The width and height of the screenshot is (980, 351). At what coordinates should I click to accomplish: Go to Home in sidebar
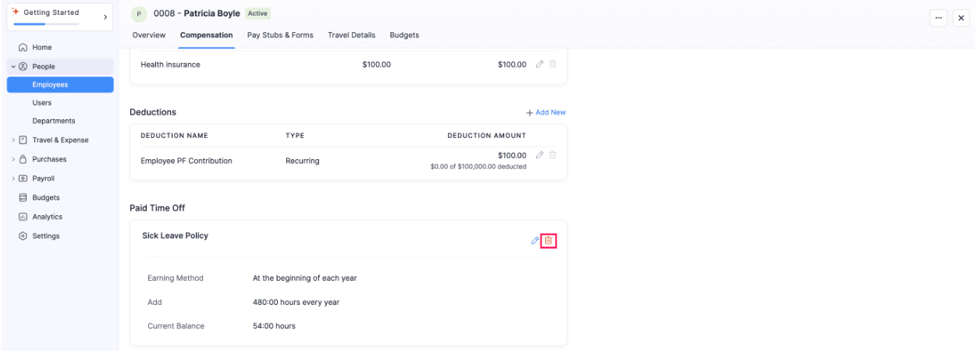pyautogui.click(x=41, y=48)
